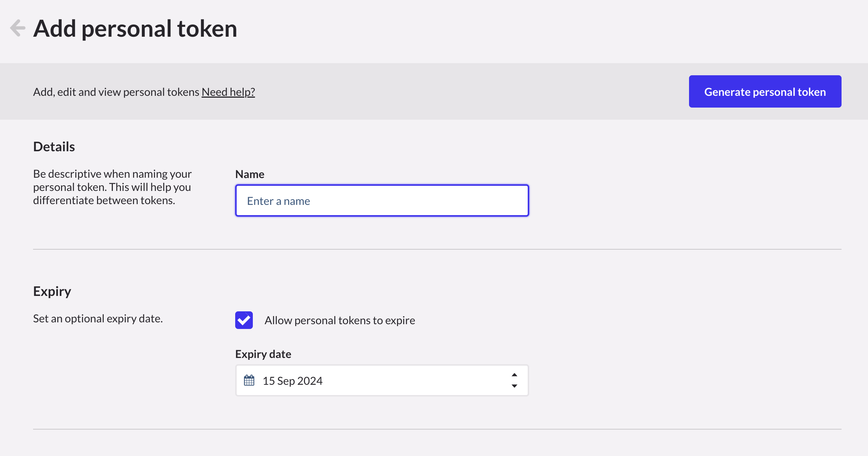868x456 pixels.
Task: Click the "Add, edit and view personal tokens" text
Action: click(x=116, y=92)
